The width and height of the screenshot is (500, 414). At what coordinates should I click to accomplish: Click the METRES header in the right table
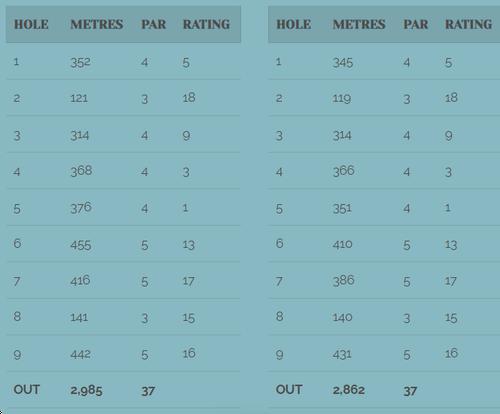359,24
